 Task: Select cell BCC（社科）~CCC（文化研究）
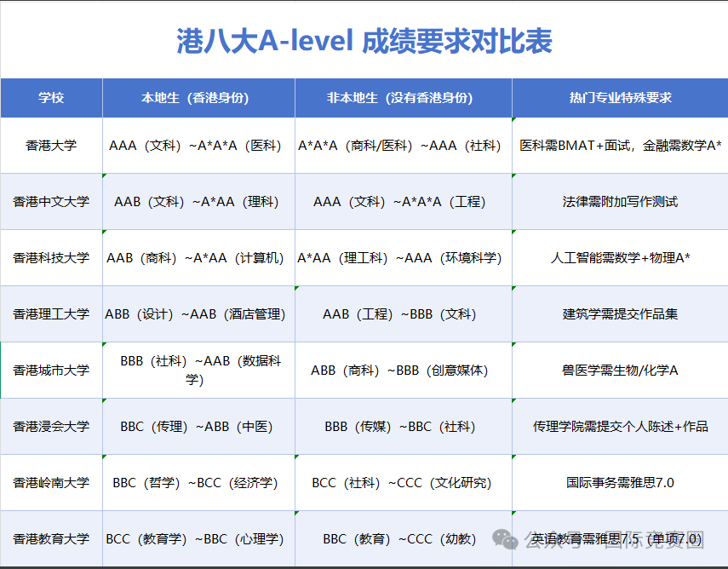404,483
